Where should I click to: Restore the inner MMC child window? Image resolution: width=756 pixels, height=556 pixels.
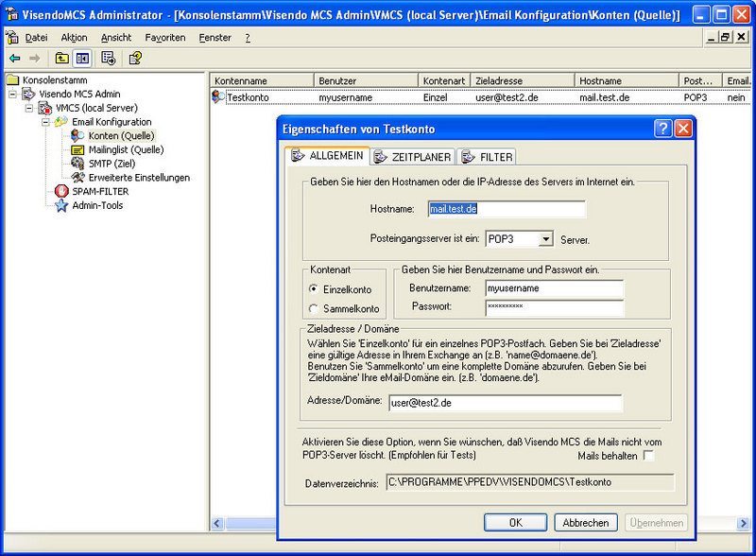(725, 37)
